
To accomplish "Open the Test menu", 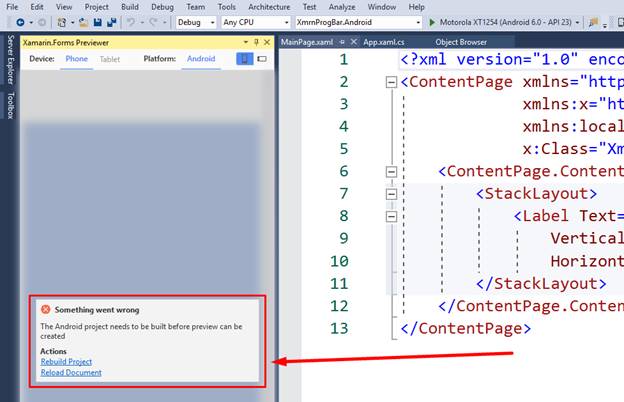I will point(309,7).
